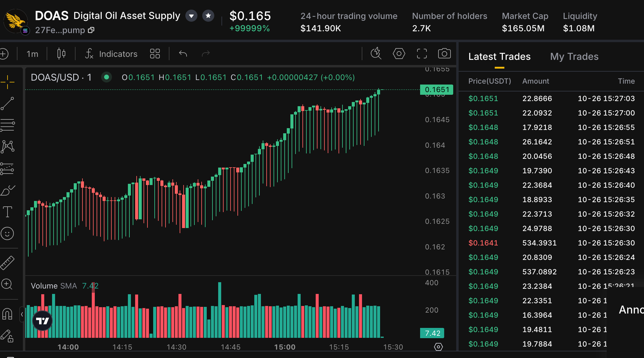Click the 17.9218 amount trade row
The width and height of the screenshot is (644, 358).
(551, 127)
